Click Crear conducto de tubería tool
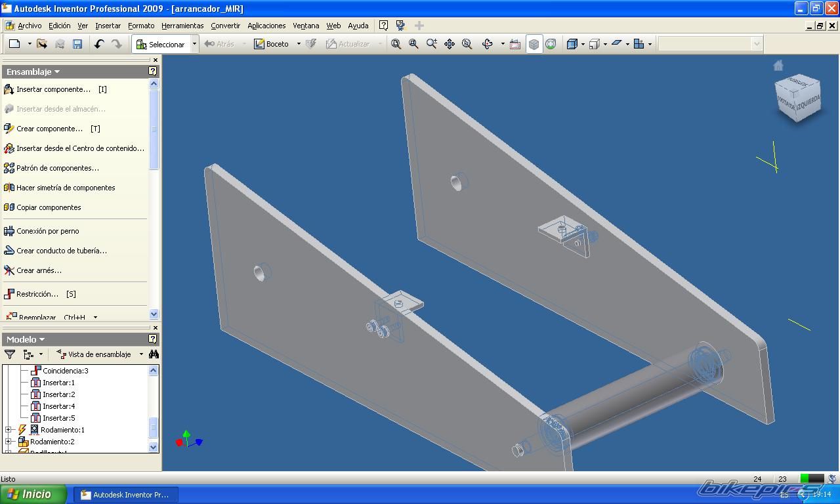 pyautogui.click(x=55, y=251)
